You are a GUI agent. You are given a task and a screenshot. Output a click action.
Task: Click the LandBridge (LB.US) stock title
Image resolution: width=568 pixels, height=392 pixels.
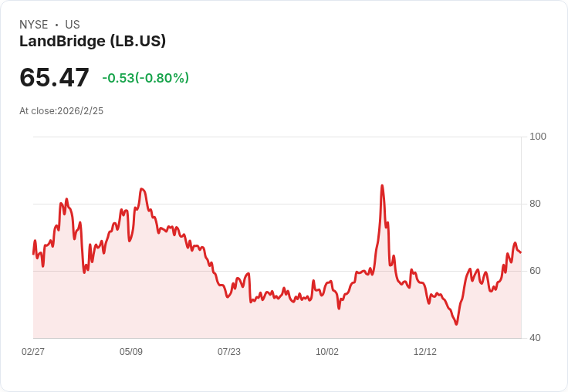93,42
